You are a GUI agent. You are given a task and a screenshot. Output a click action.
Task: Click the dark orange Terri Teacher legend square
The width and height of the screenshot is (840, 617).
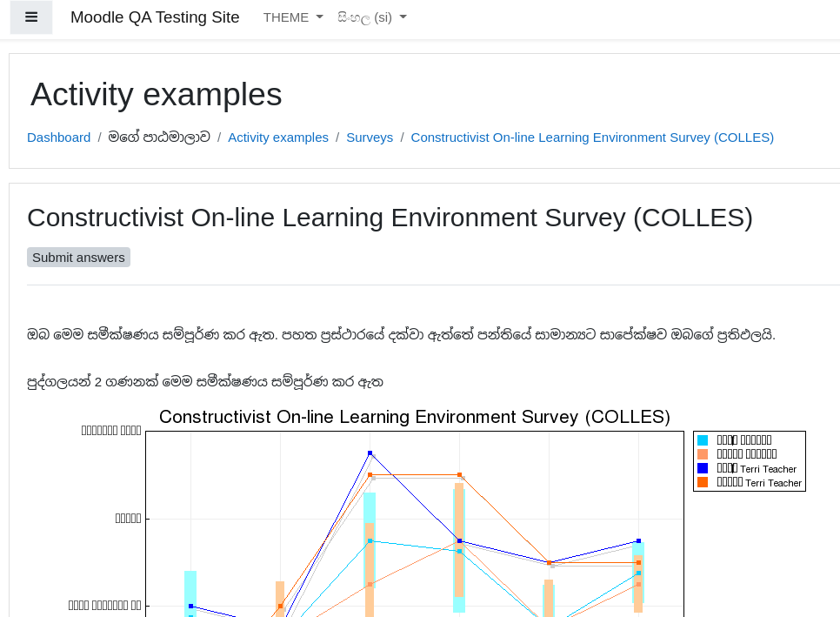[x=703, y=482]
